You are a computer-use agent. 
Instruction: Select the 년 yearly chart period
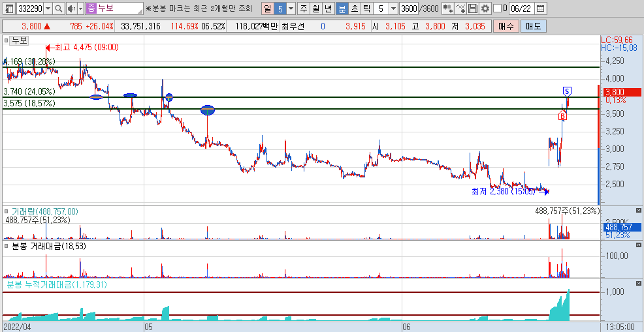[x=328, y=8]
